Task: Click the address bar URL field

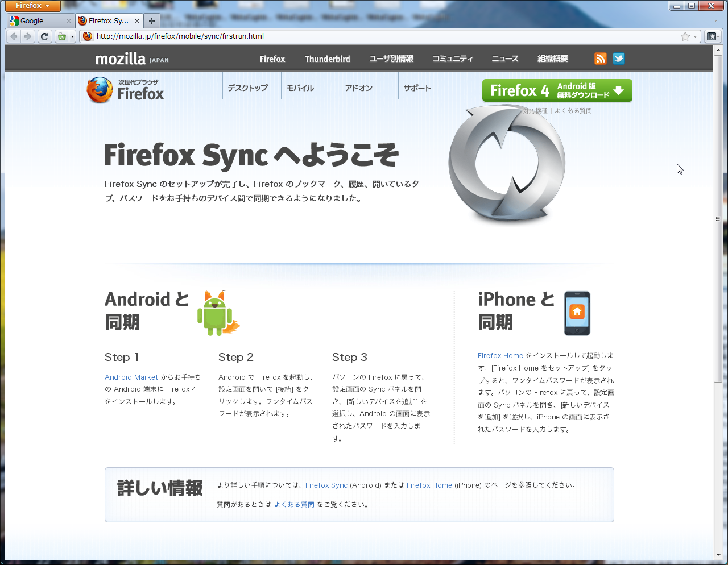Action: [x=387, y=36]
